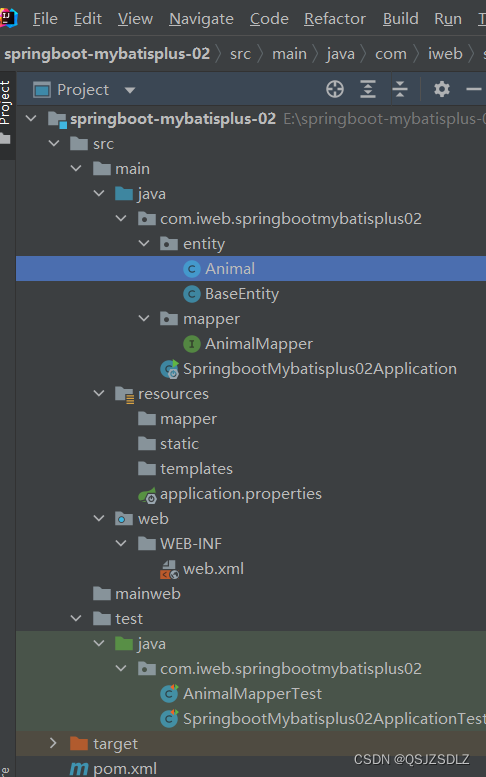This screenshot has height=777, width=486.
Task: Collapse the entity package node
Action: coord(144,243)
